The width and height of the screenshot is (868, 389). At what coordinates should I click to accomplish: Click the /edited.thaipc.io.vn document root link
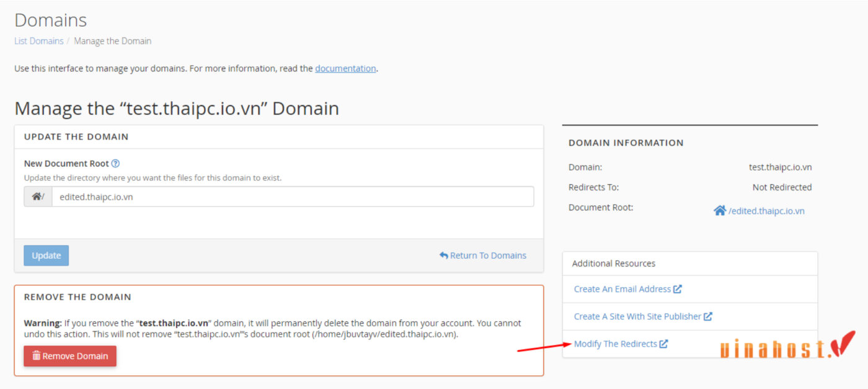coord(765,210)
